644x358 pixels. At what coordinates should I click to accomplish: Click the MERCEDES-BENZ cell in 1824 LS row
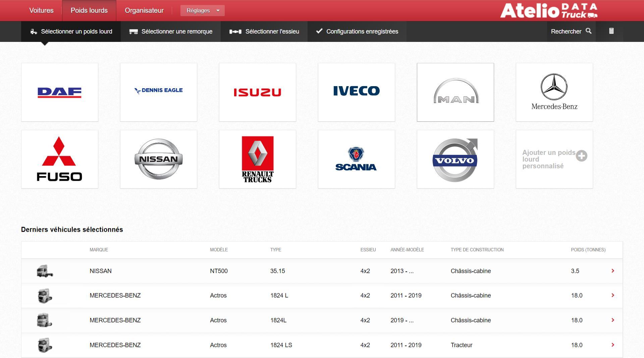pos(115,345)
